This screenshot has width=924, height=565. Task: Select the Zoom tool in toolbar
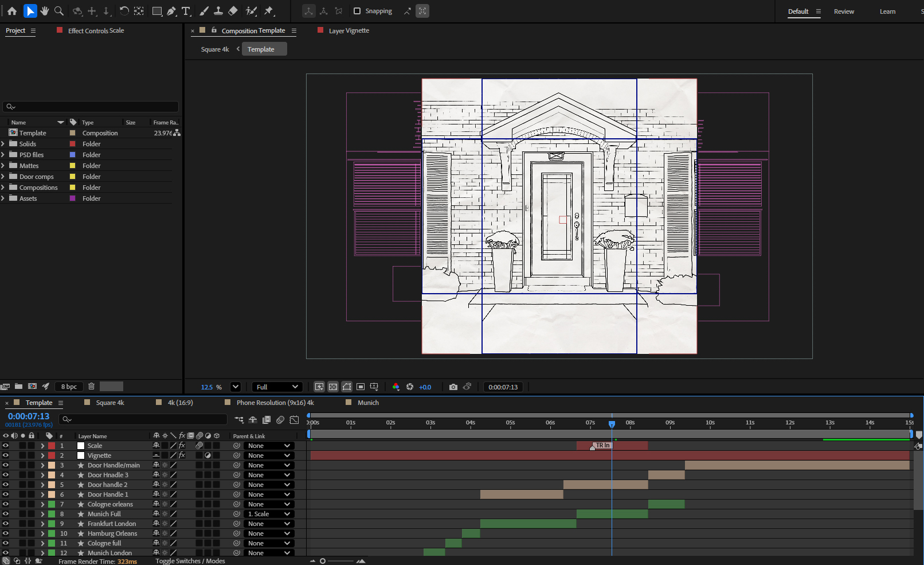point(58,11)
